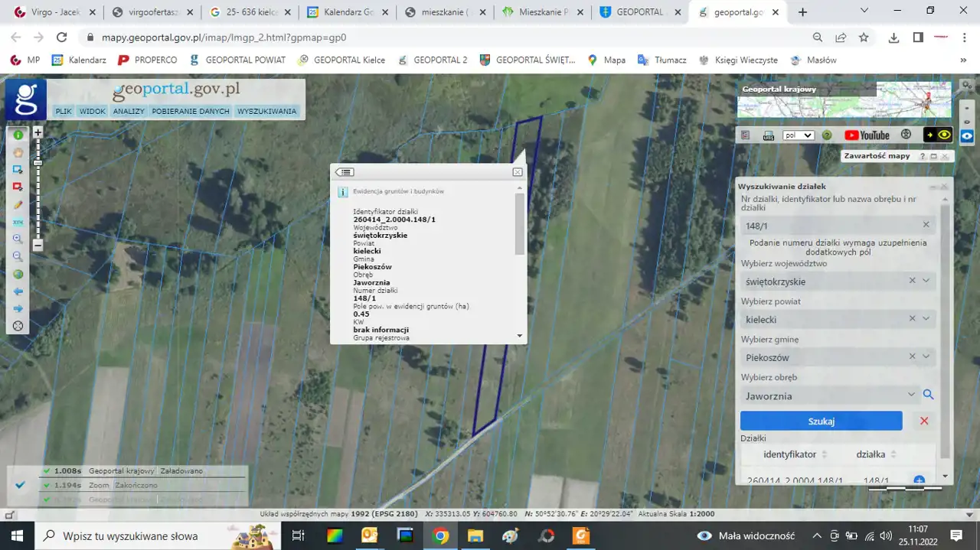Click the magnifier icon beside Jaworznia

pos(928,395)
